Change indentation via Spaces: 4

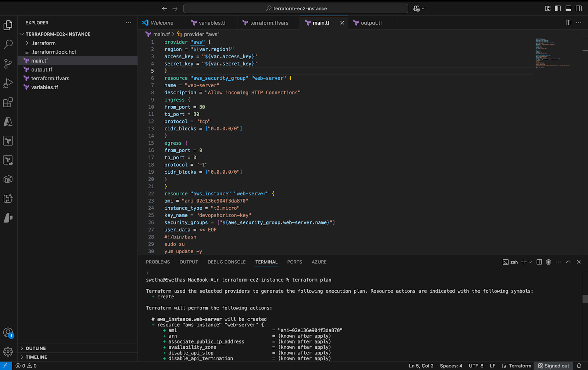tap(451, 366)
